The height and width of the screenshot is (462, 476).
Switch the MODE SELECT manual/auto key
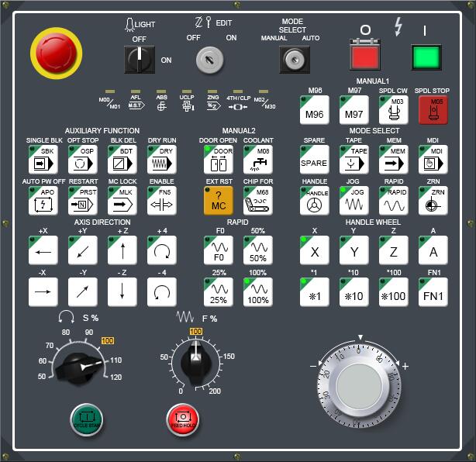click(294, 59)
